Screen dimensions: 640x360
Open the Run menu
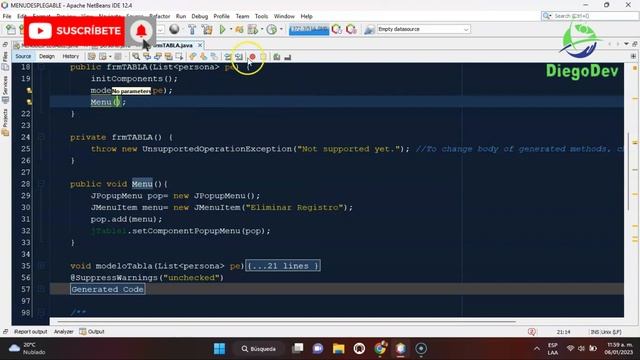(181, 16)
